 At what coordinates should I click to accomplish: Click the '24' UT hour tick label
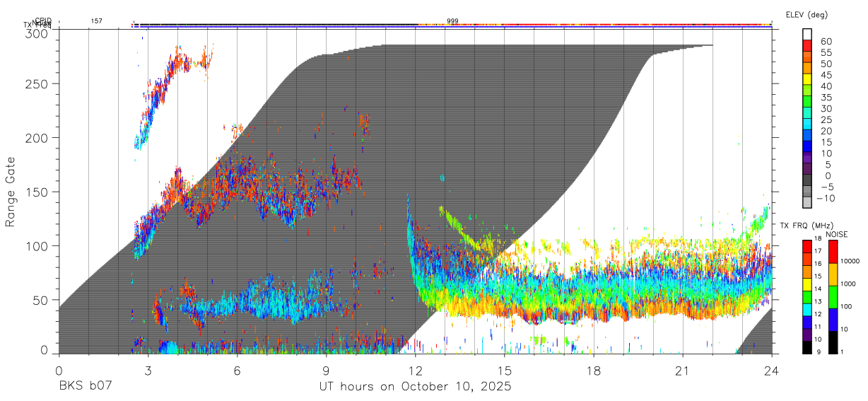(772, 371)
